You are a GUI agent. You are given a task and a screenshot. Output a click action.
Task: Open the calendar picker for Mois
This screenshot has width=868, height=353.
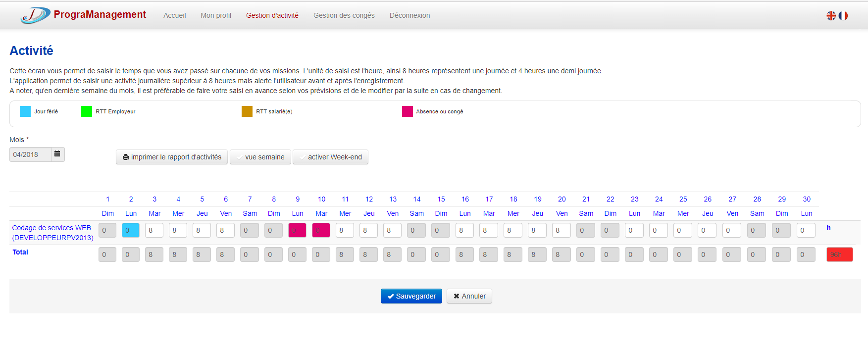pos(57,154)
